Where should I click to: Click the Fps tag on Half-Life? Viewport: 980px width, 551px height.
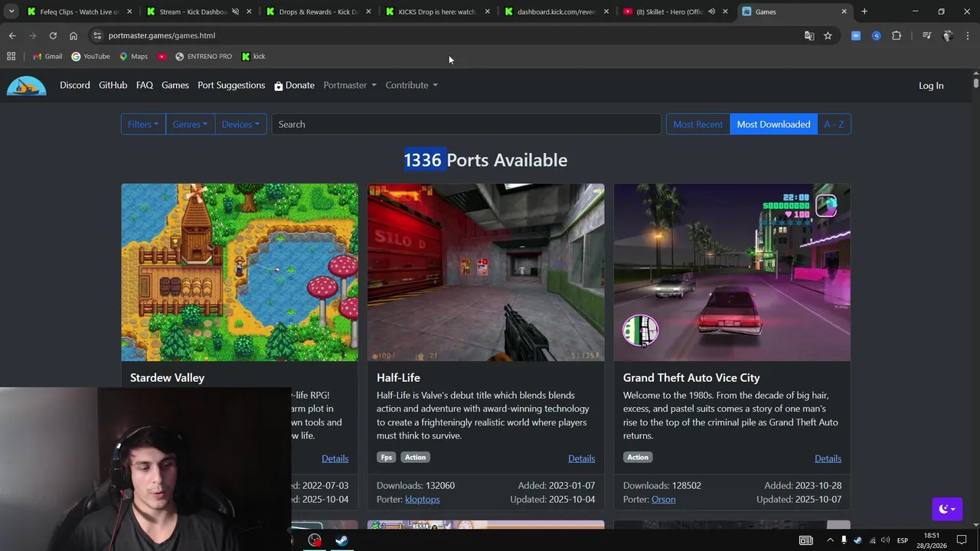coord(386,458)
